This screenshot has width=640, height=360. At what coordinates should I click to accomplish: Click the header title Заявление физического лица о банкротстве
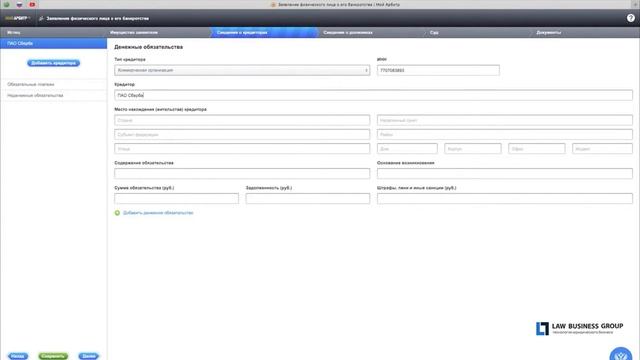point(98,18)
